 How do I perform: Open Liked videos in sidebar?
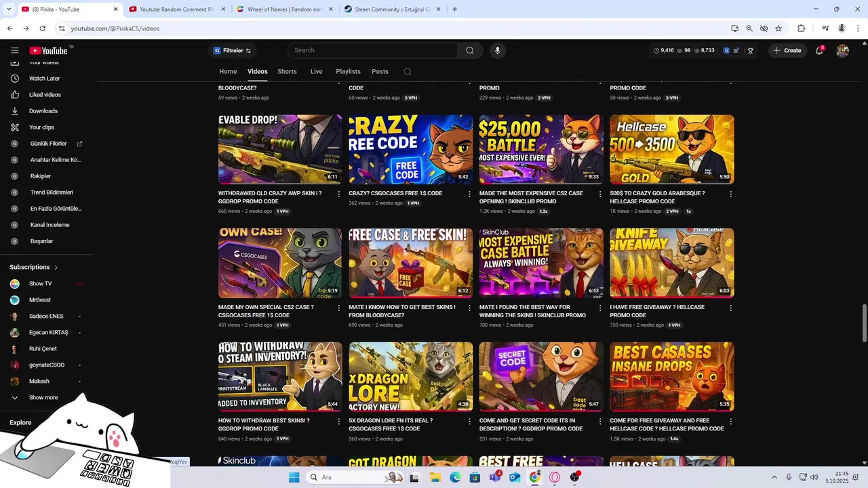[45, 95]
